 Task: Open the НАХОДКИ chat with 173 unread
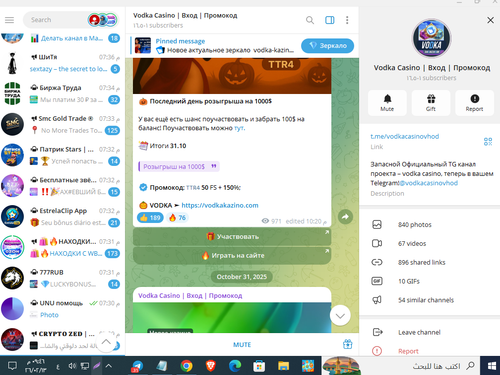coord(62,247)
